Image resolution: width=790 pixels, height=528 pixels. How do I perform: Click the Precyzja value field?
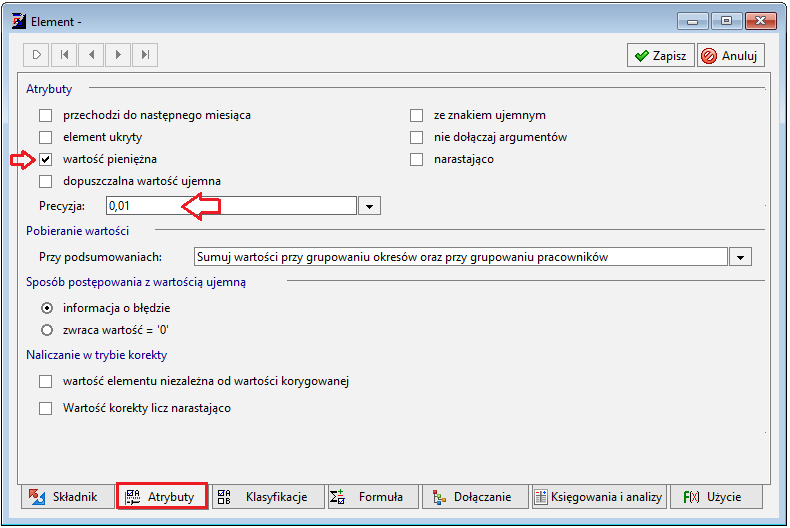point(231,206)
